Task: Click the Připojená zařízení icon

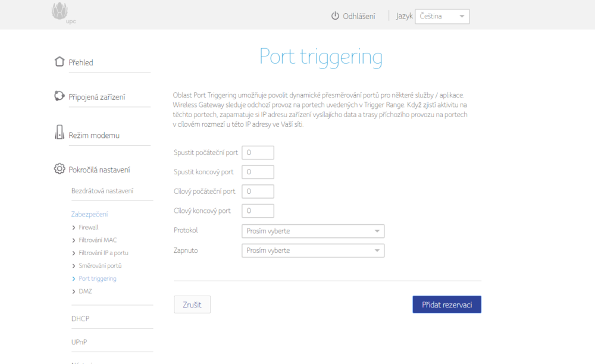Action: (x=59, y=96)
